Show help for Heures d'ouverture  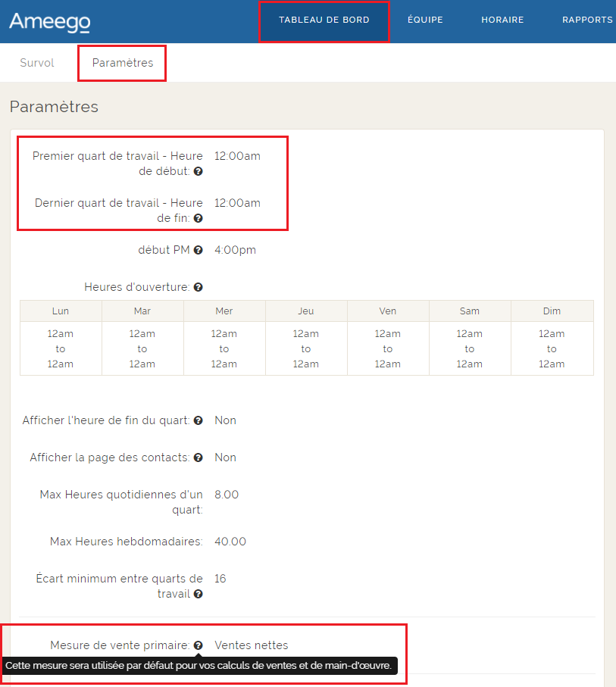198,288
